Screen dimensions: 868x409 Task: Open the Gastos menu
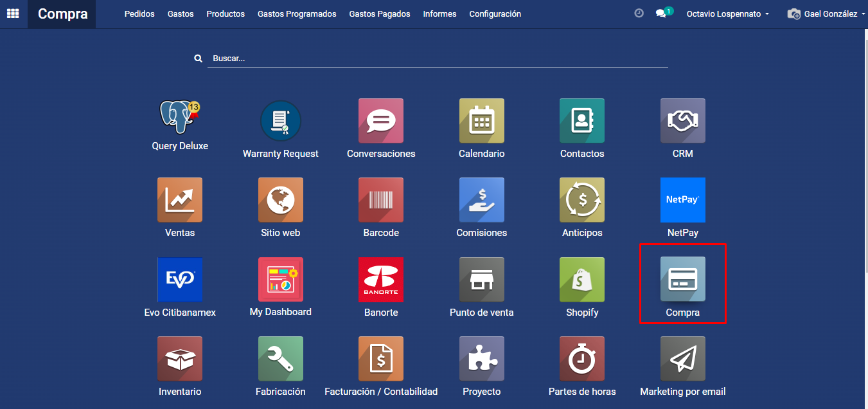181,14
